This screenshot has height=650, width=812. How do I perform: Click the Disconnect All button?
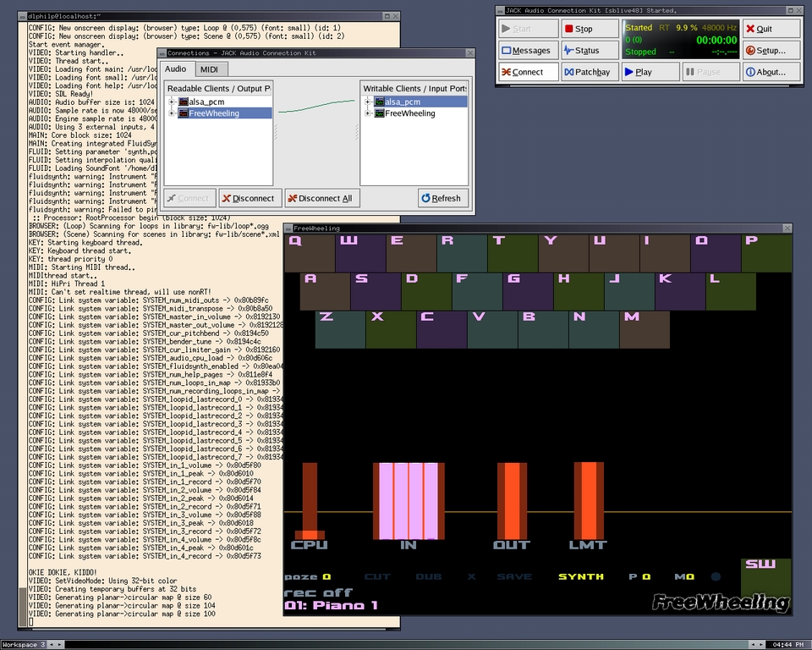(319, 198)
